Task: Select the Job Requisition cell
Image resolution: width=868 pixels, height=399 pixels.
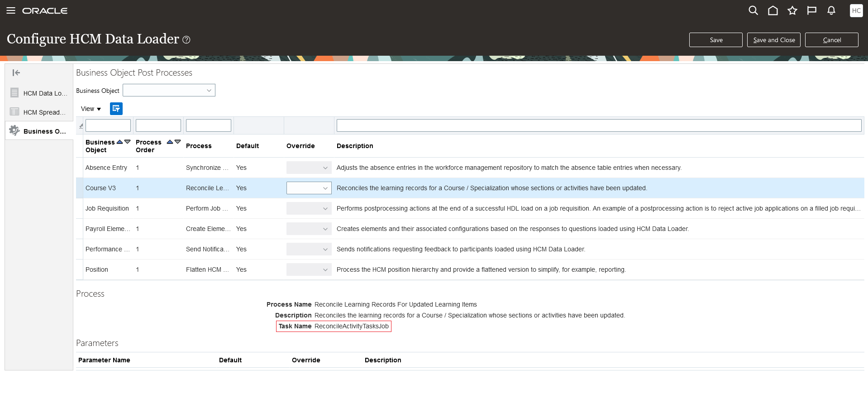Action: [x=107, y=208]
